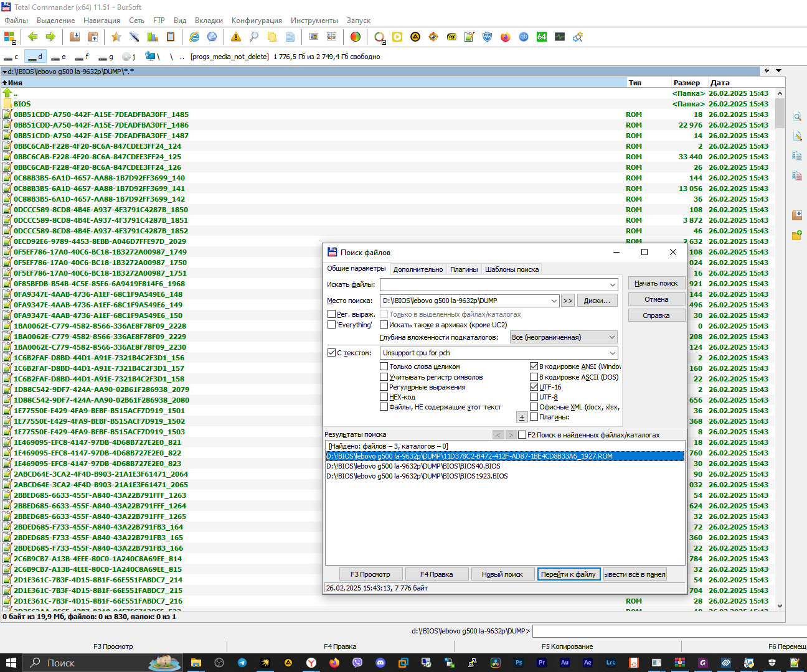Enable the UTF-8 encoding checkbox
Image resolution: width=807 pixels, height=672 pixels.
534,396
